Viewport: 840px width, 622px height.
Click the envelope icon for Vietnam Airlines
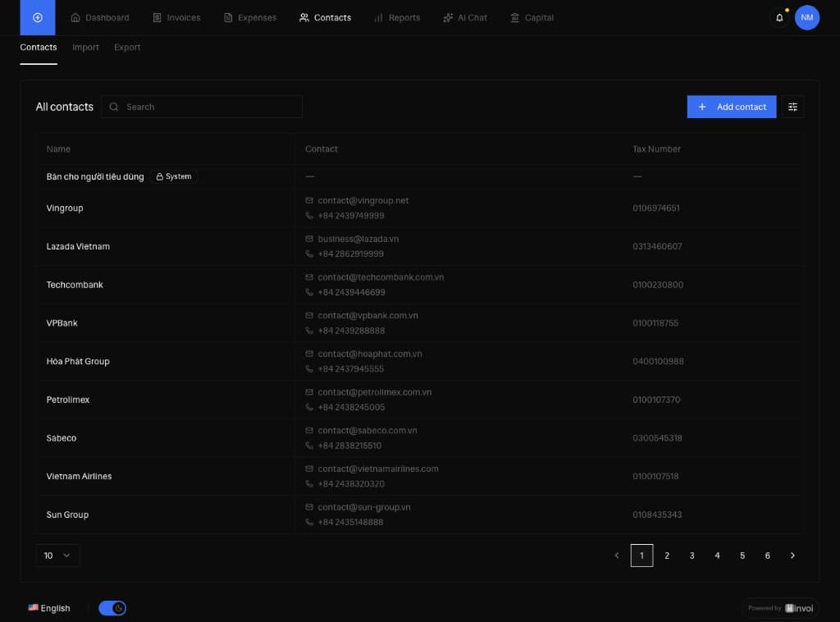tap(309, 469)
